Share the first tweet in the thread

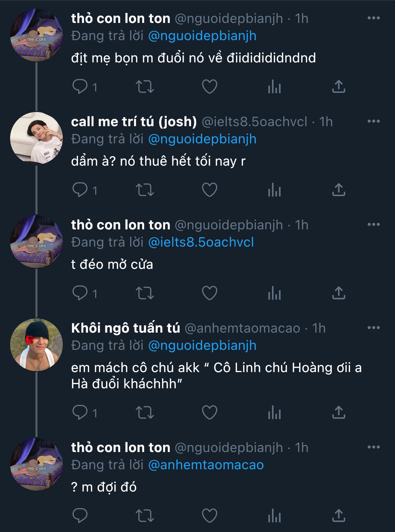click(339, 87)
